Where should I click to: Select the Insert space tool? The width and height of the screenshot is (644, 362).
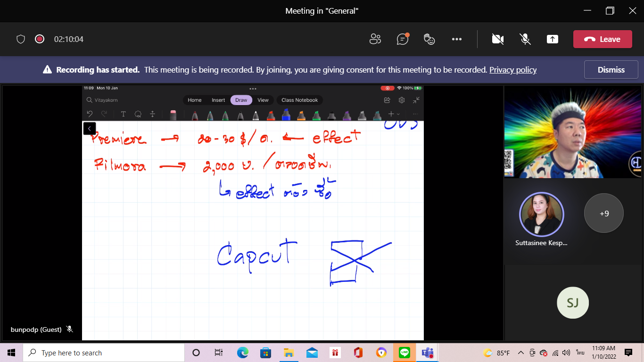[152, 114]
